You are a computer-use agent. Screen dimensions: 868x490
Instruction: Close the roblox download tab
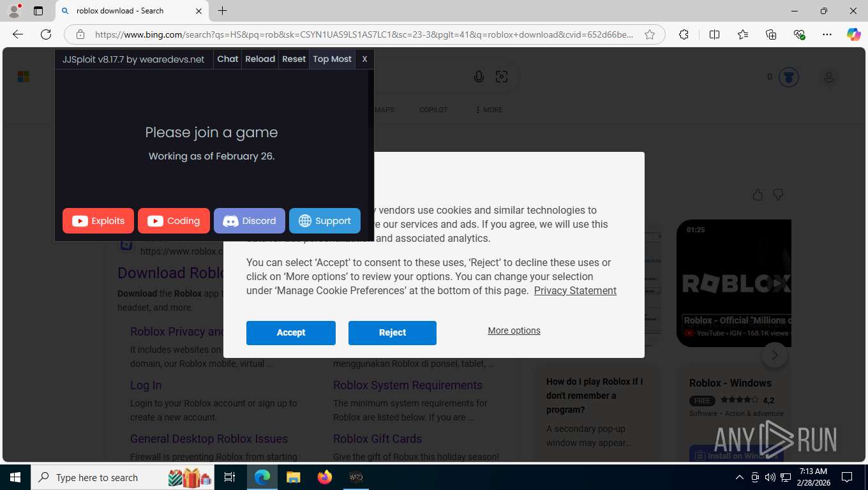pyautogui.click(x=198, y=11)
